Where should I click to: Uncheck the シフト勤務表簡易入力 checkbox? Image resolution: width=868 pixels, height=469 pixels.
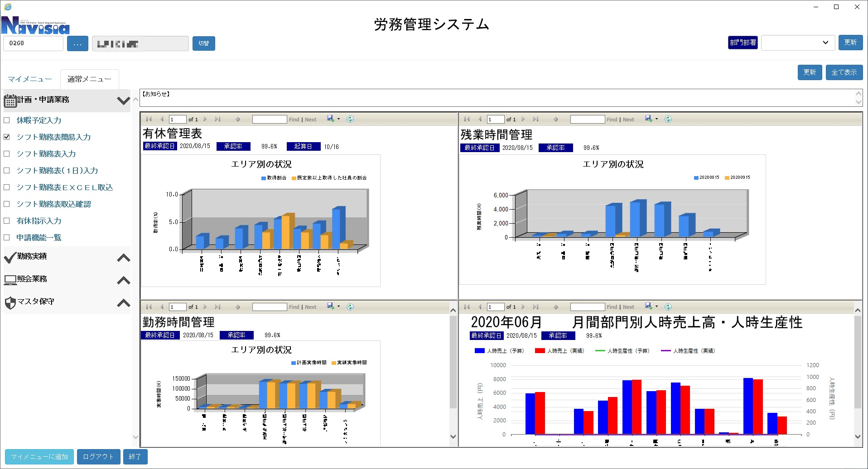pos(7,137)
